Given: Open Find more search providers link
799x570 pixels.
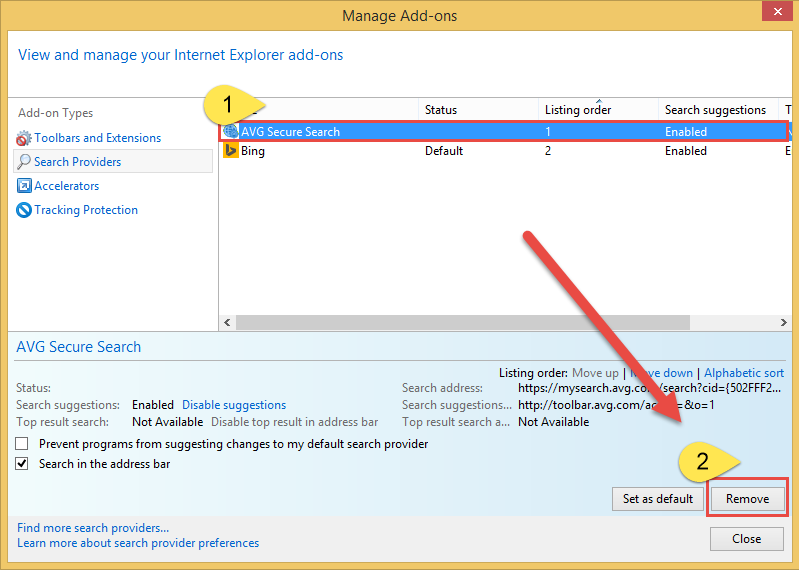Looking at the screenshot, I should [93, 528].
